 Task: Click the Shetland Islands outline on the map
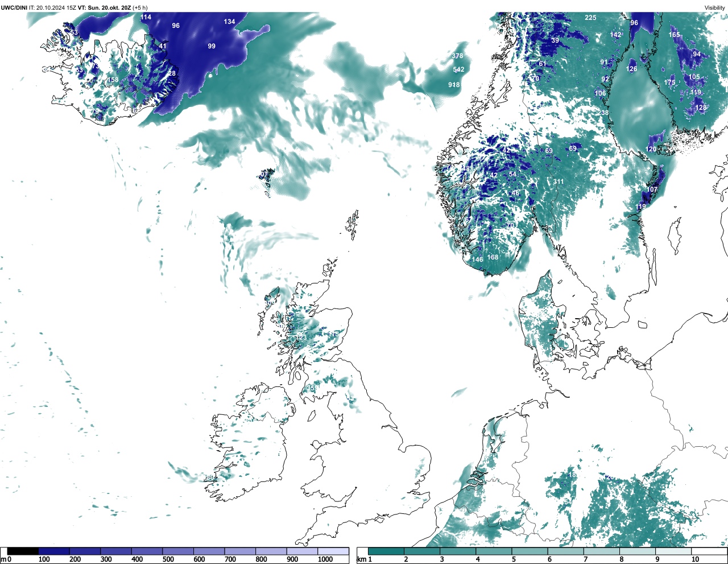[x=353, y=225]
